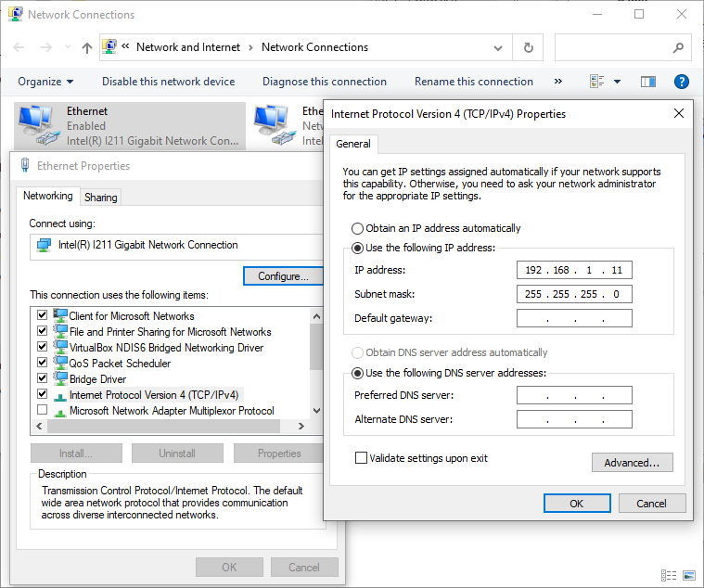704x588 pixels.
Task: Select Use the following DNS server addresses
Action: pos(357,373)
